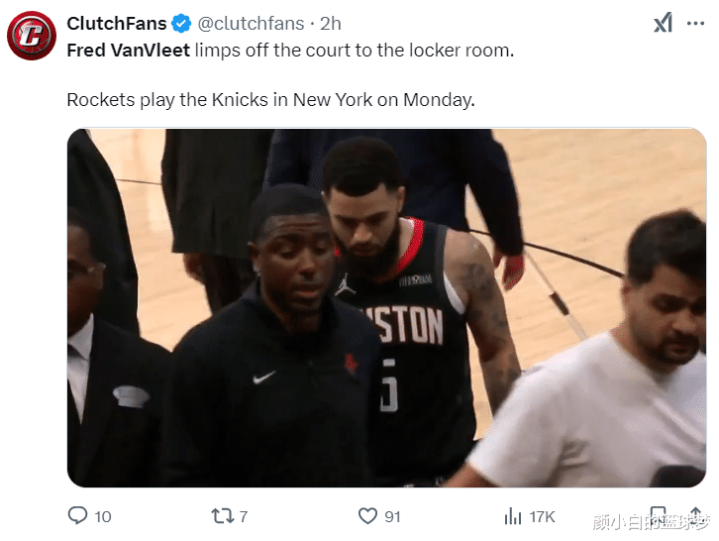719x541 pixels.
Task: Like the tweet via the heart icon
Action: [367, 516]
